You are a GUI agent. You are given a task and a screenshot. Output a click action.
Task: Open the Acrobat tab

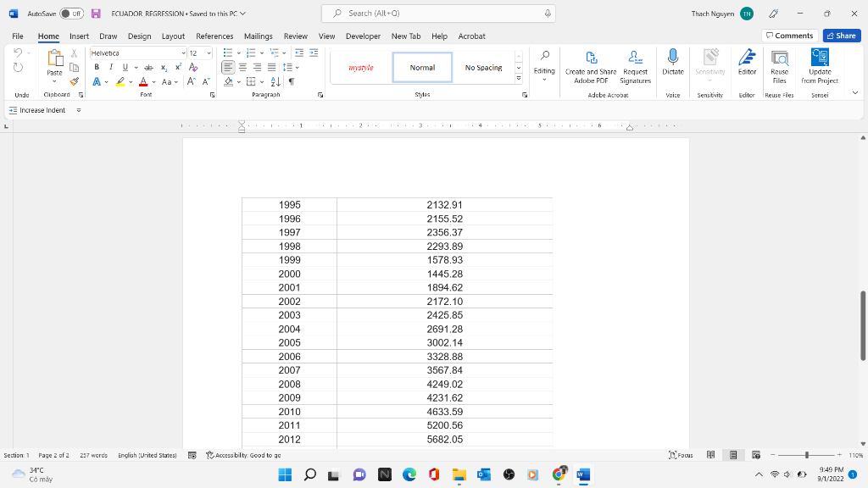[x=471, y=36]
